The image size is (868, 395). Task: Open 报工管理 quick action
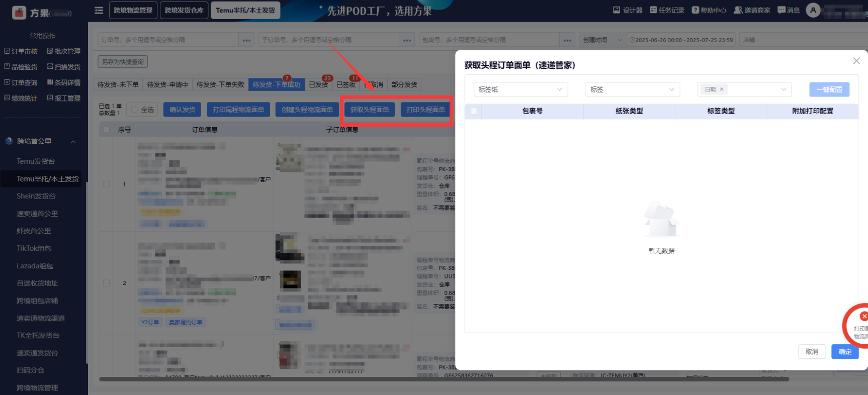tap(64, 98)
